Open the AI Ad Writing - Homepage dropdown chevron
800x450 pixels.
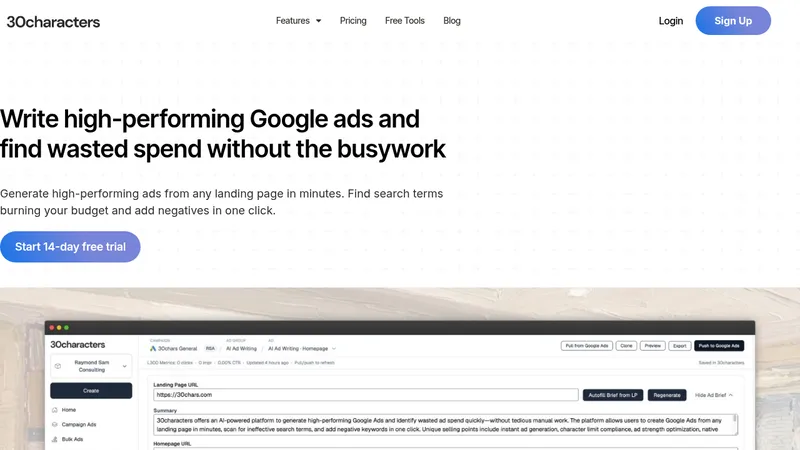[x=334, y=348]
